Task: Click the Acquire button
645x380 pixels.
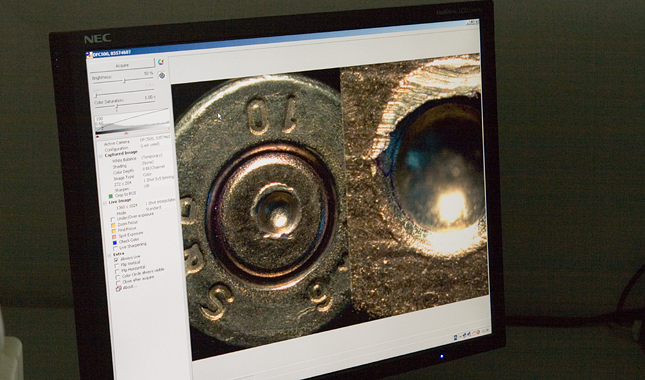Action: pyautogui.click(x=122, y=65)
